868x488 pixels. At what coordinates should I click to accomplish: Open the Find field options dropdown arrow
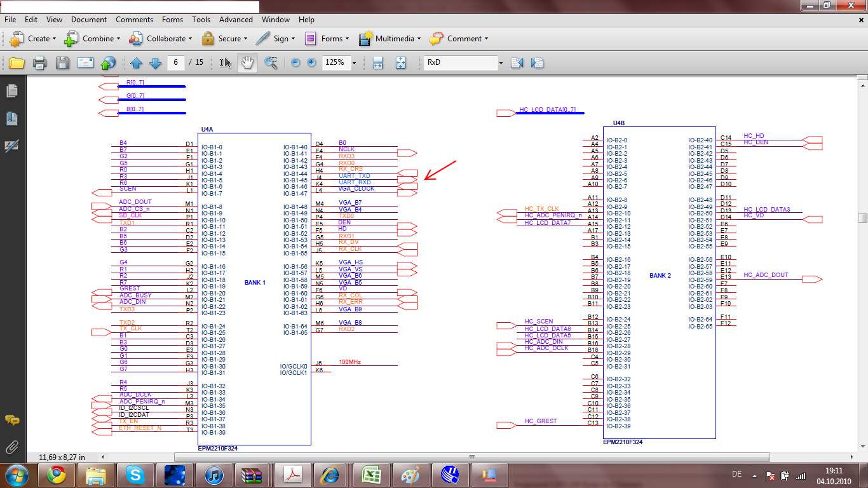[x=501, y=63]
